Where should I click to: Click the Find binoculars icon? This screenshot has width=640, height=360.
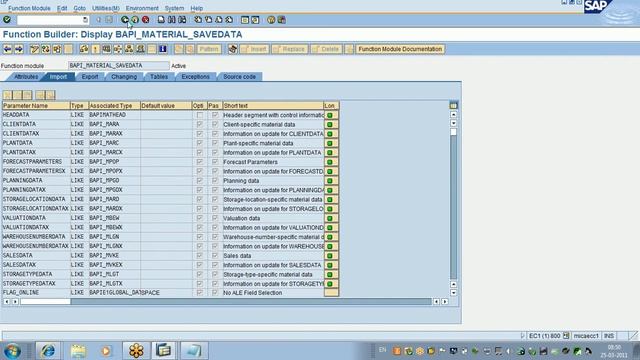[171, 20]
